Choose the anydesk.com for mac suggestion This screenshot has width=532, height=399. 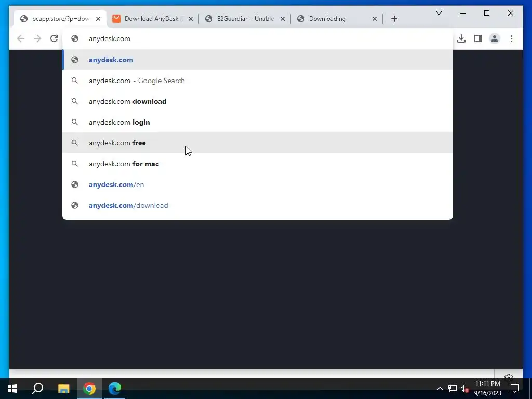click(258, 164)
